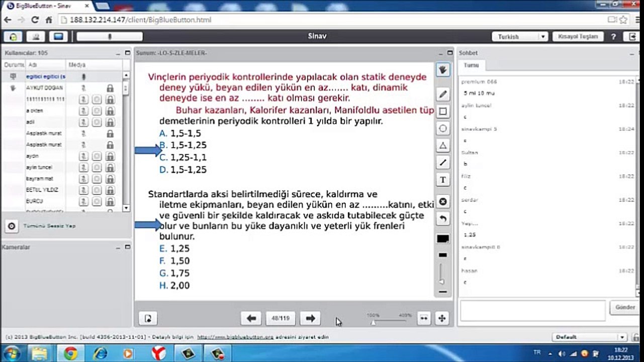
Task: Bookmark this page with the star
Action: 623,20
